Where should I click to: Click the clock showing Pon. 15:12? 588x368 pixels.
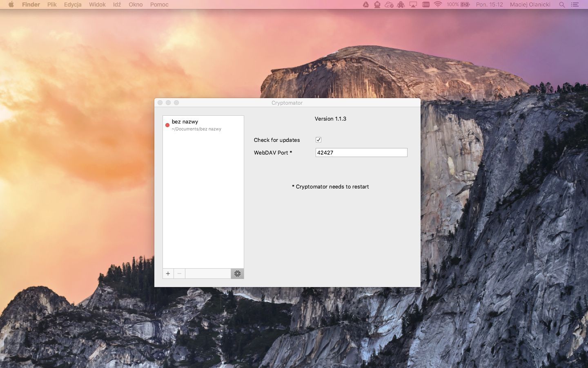(x=490, y=4)
